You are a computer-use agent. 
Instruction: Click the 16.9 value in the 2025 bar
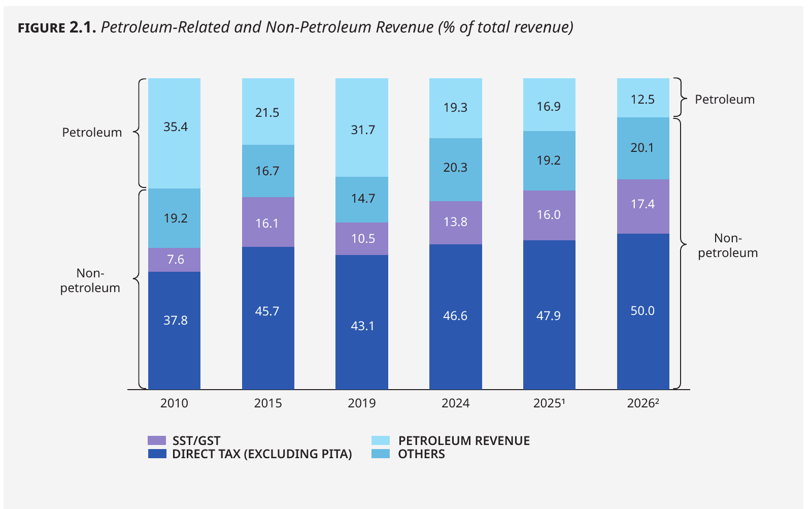tap(549, 107)
